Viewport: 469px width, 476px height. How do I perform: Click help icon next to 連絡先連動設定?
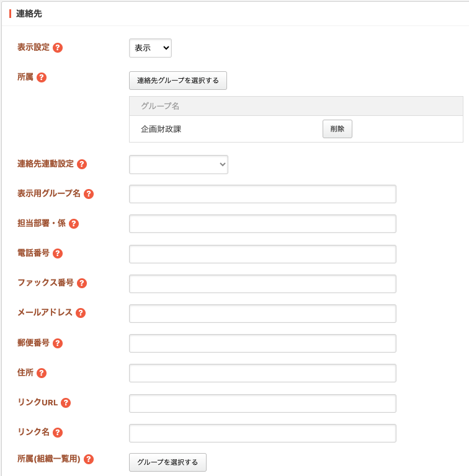click(x=82, y=164)
